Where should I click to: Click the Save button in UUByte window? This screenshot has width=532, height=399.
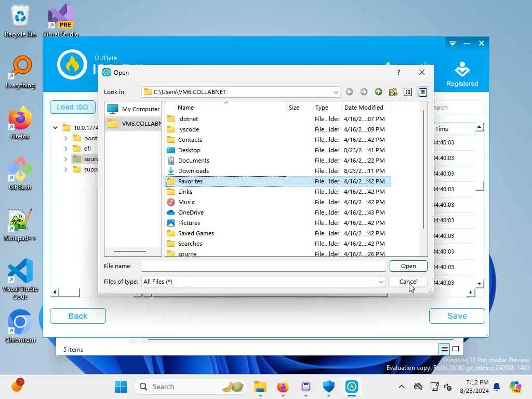pyautogui.click(x=457, y=316)
